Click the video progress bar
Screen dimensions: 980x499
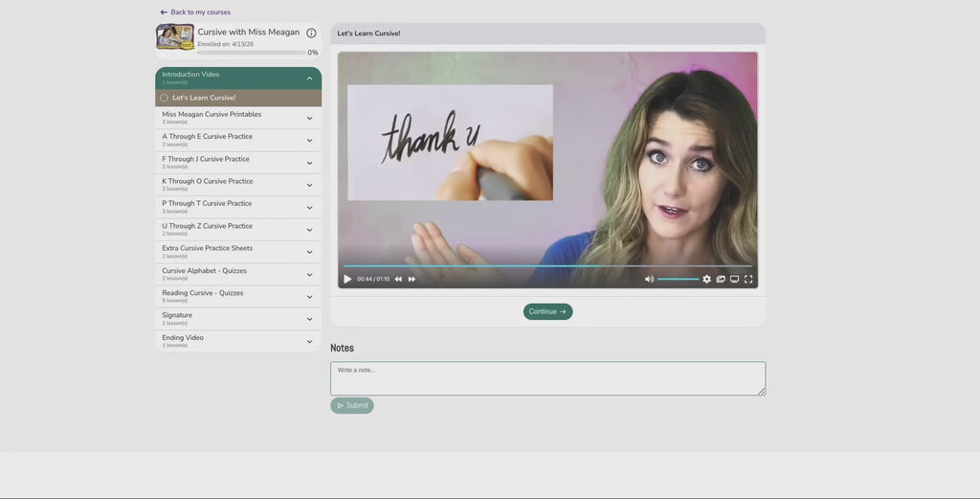click(x=547, y=265)
